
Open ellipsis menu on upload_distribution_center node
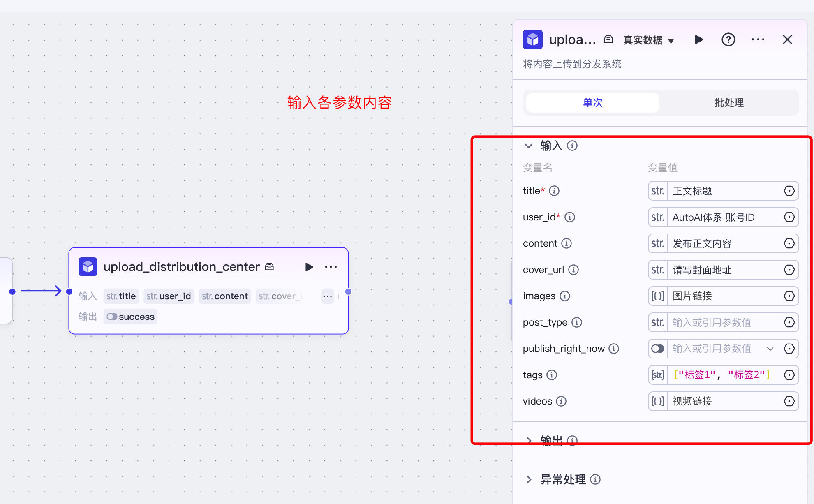point(331,267)
